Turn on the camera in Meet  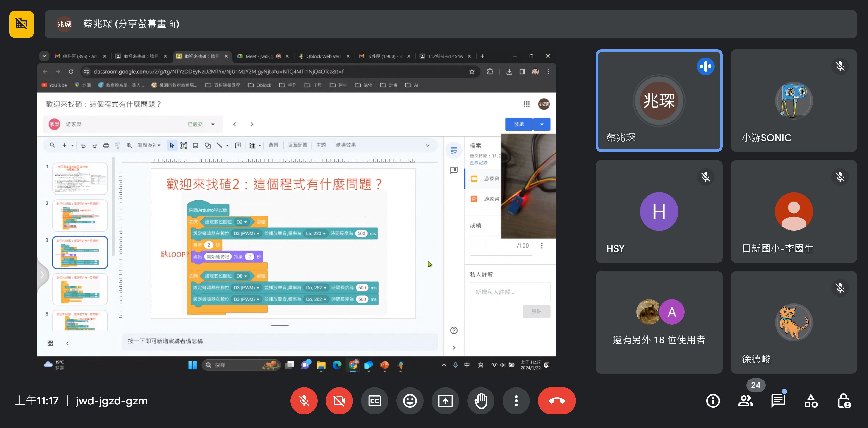pos(339,401)
